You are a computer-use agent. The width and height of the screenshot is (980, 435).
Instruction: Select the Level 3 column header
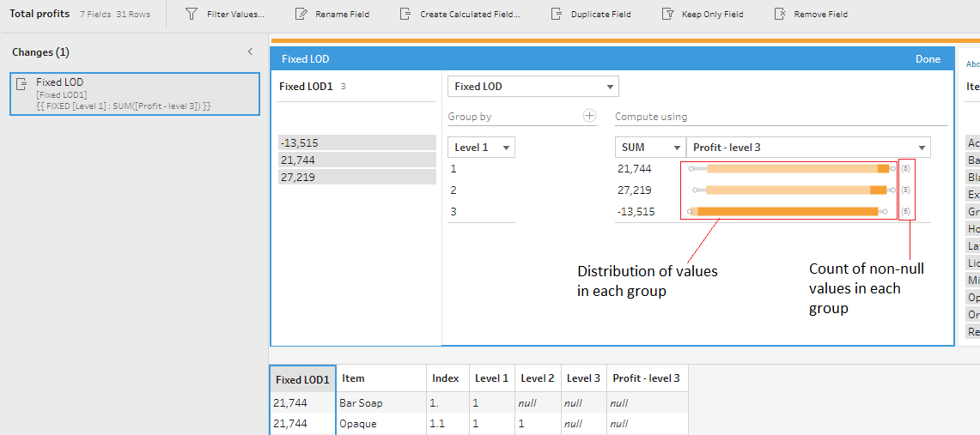coord(584,378)
